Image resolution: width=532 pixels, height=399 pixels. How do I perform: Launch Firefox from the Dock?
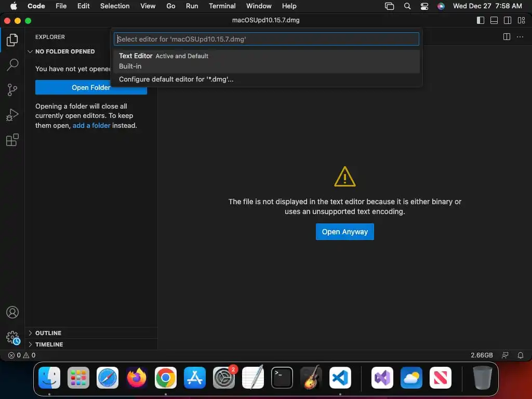(x=137, y=378)
